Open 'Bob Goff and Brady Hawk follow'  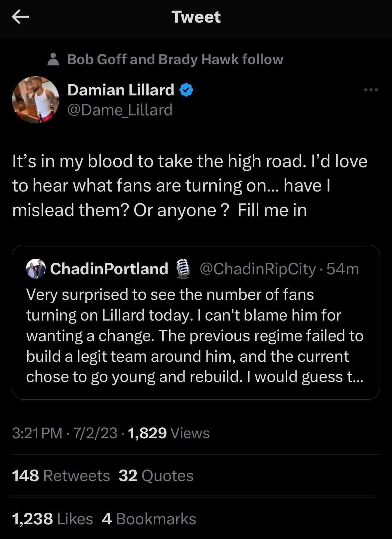pos(175,60)
